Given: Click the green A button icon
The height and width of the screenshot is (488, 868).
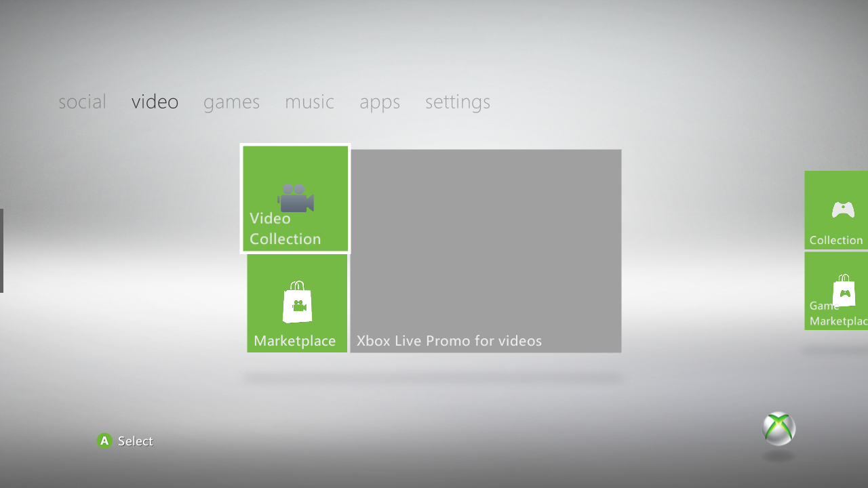Looking at the screenshot, I should point(104,441).
